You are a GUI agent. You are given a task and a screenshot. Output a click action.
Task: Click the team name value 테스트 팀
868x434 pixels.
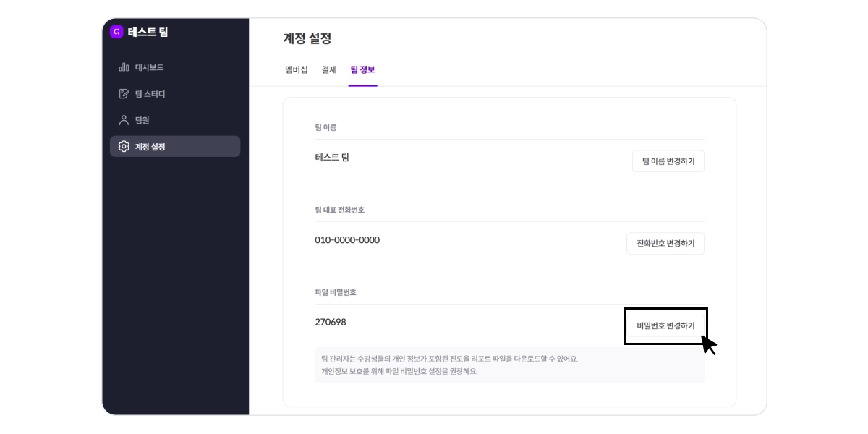[332, 157]
